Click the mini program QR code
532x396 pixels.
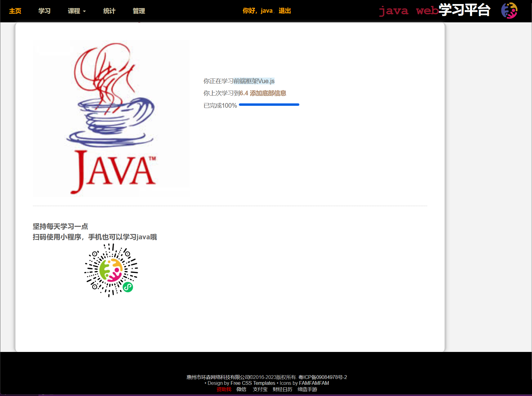point(111,270)
